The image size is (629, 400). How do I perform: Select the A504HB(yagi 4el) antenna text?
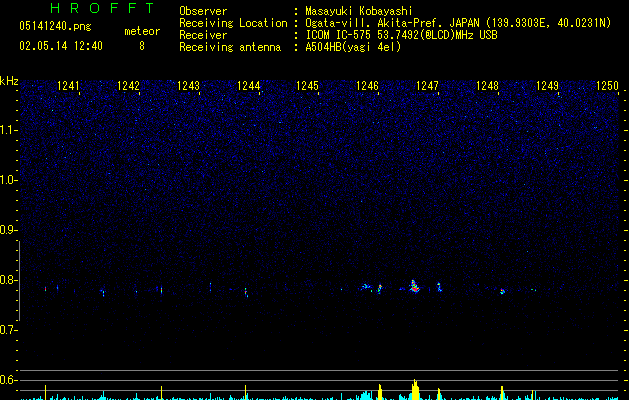[353, 47]
